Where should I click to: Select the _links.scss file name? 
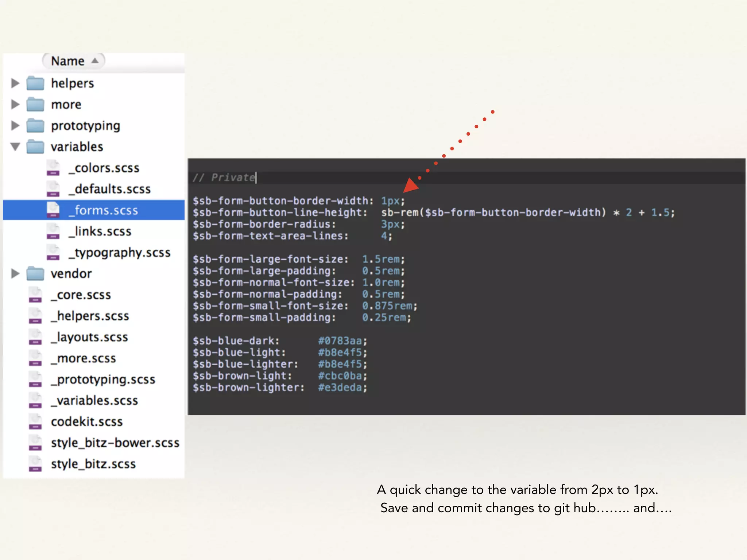tap(100, 232)
